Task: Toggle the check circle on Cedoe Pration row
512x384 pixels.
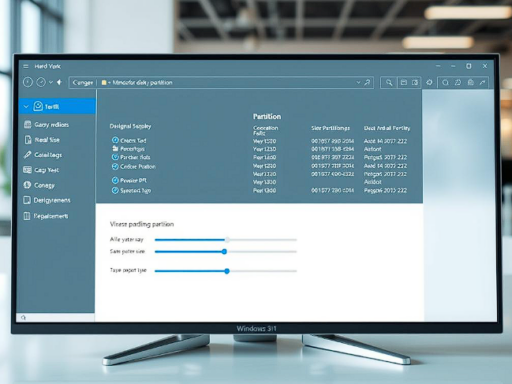Action: pyautogui.click(x=115, y=166)
